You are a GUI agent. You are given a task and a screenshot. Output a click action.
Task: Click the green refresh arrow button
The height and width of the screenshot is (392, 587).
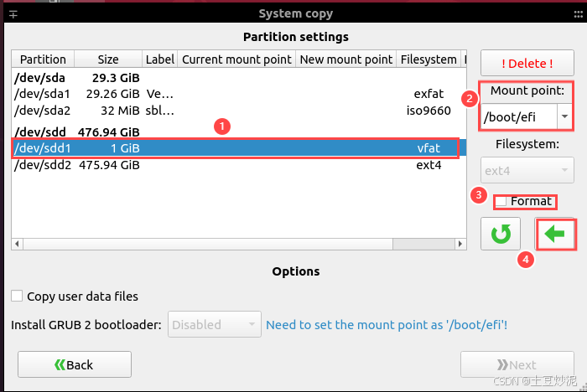click(501, 234)
